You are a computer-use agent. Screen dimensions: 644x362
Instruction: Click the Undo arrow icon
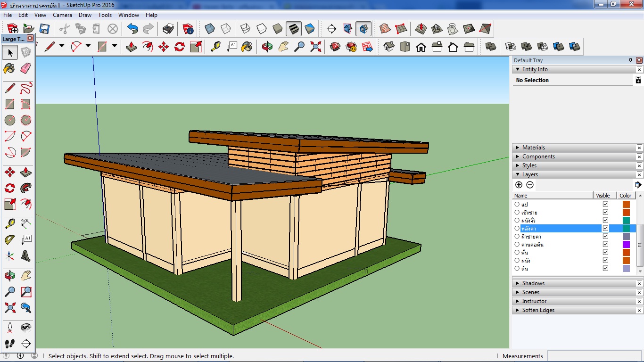pyautogui.click(x=132, y=29)
